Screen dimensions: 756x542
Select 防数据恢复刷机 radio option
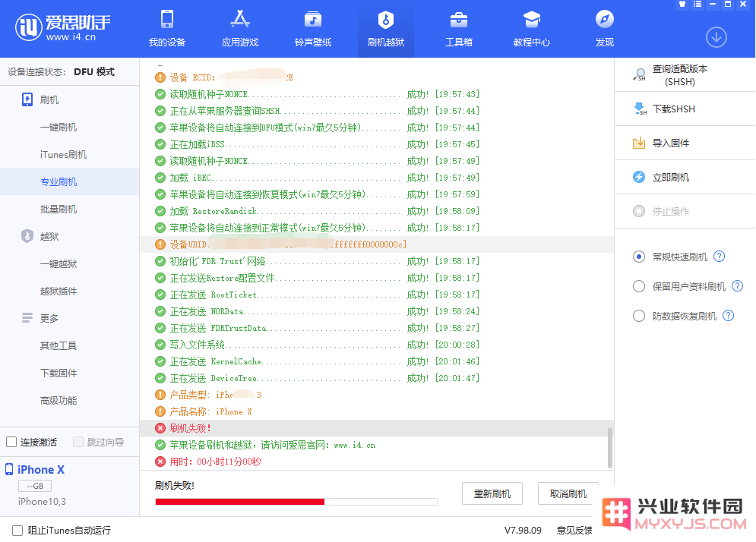tap(639, 316)
